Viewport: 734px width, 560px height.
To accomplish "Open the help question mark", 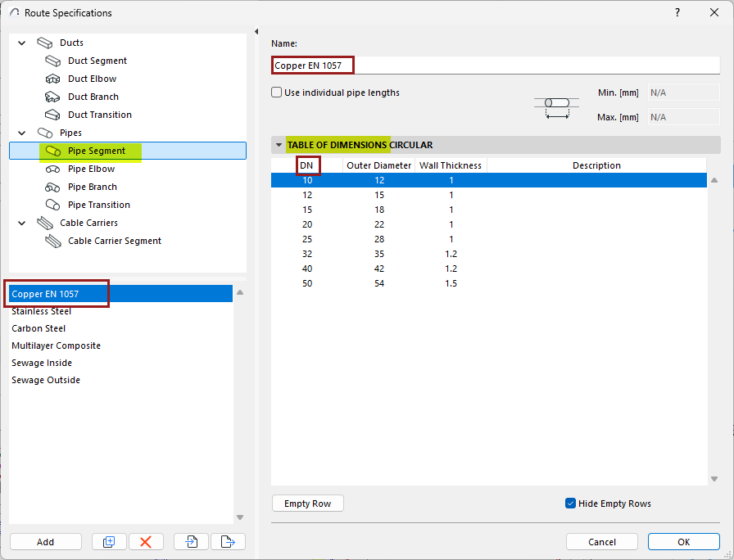I will point(677,12).
